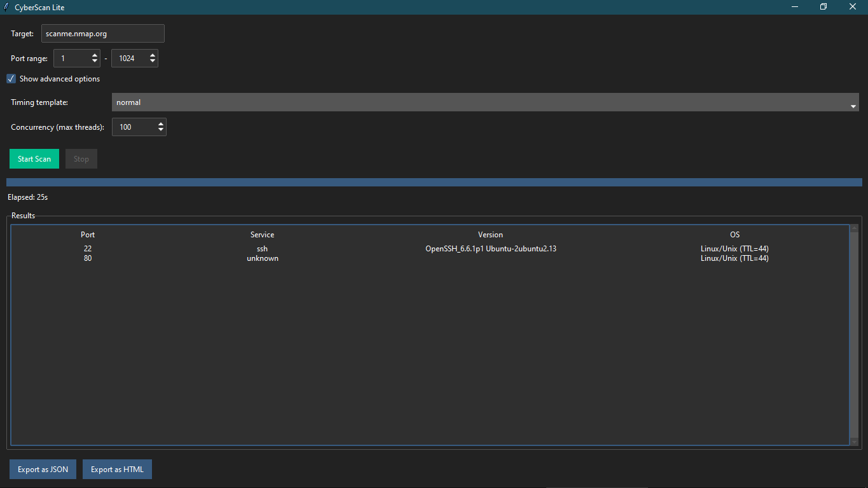868x488 pixels.
Task: Click the Export as JSON button
Action: click(x=43, y=470)
